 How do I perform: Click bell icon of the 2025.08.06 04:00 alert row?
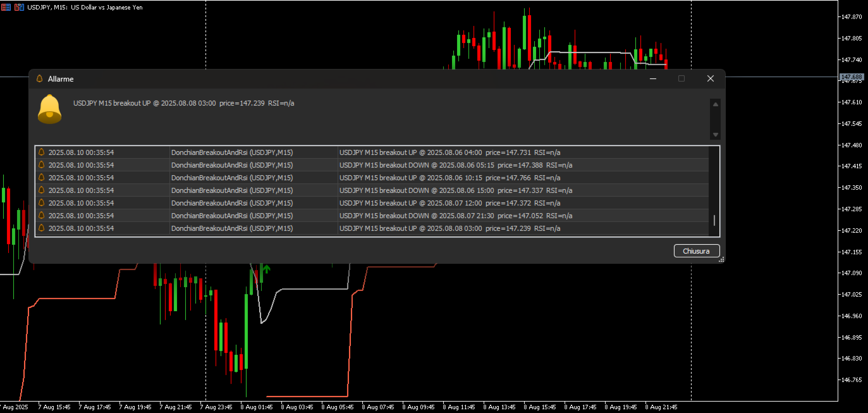pos(42,152)
